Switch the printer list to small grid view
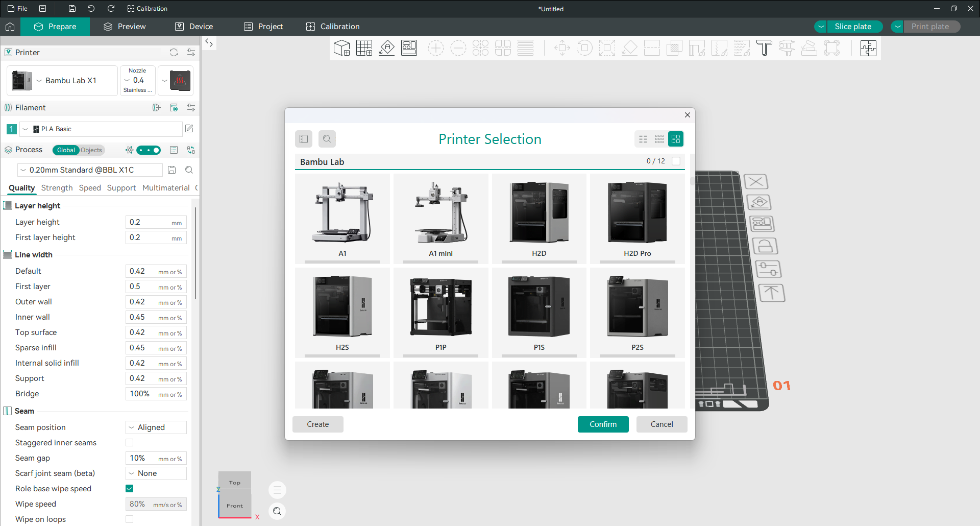Screen dimensions: 980x526 [x=659, y=139]
